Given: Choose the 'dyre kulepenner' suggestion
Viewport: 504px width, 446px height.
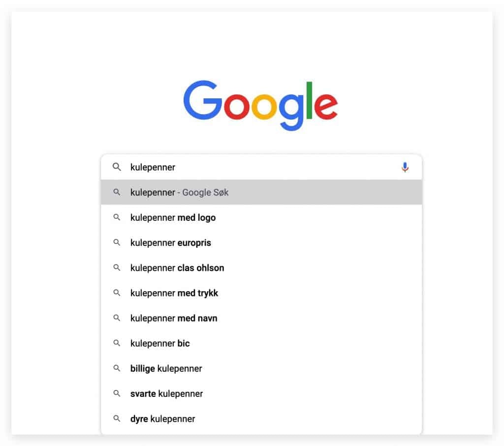Looking at the screenshot, I should [261, 418].
